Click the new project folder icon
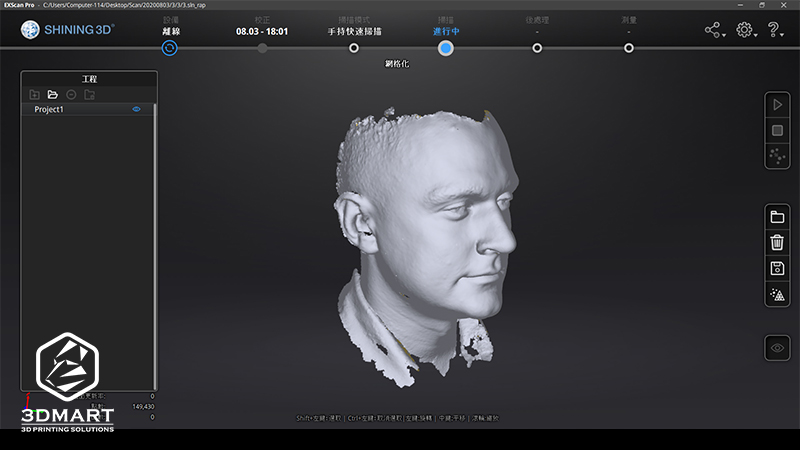This screenshot has width=800, height=450. (x=35, y=94)
